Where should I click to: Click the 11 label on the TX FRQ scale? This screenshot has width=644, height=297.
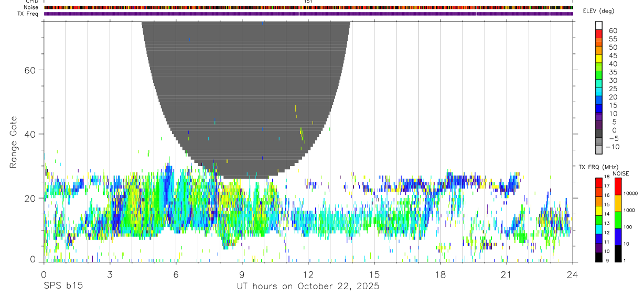[x=607, y=243]
